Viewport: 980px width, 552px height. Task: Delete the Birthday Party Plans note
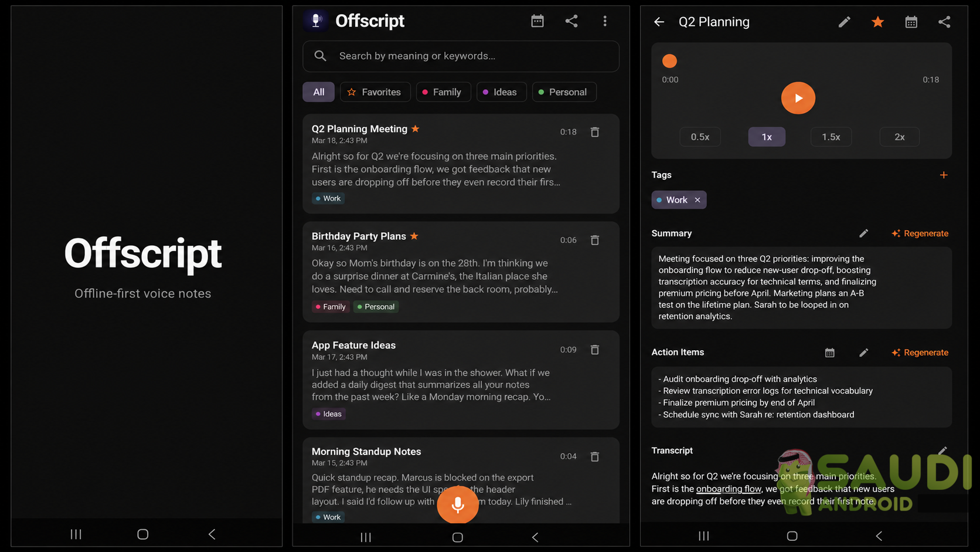click(595, 240)
